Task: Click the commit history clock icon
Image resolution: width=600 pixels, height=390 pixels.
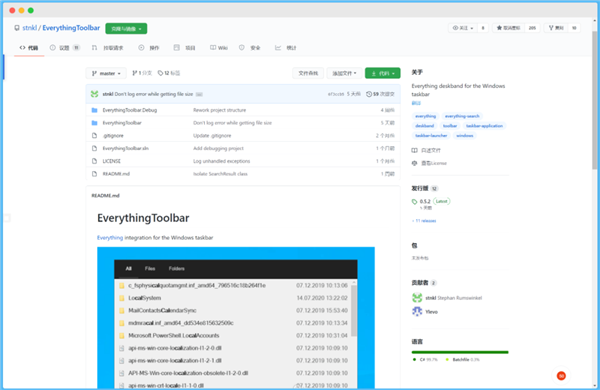Action: click(369, 94)
